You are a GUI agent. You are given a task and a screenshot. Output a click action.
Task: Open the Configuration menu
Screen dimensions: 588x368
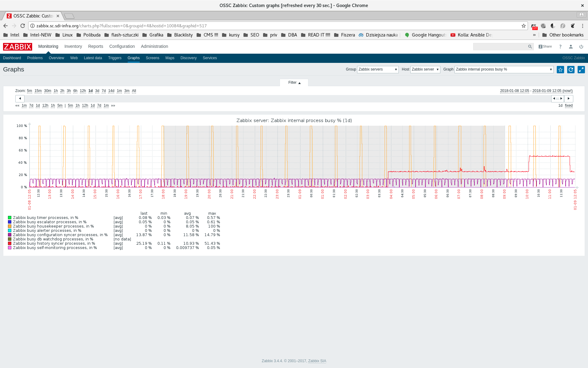(122, 46)
